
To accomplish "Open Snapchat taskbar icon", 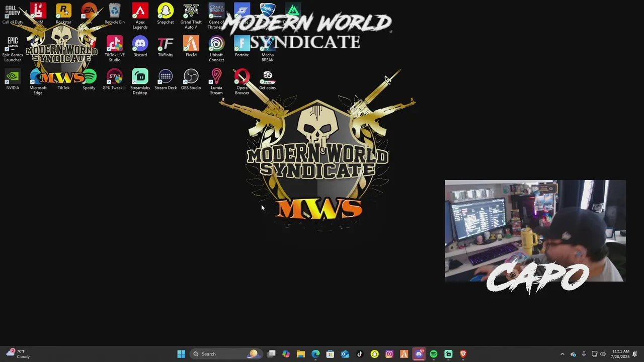I will point(374,354).
